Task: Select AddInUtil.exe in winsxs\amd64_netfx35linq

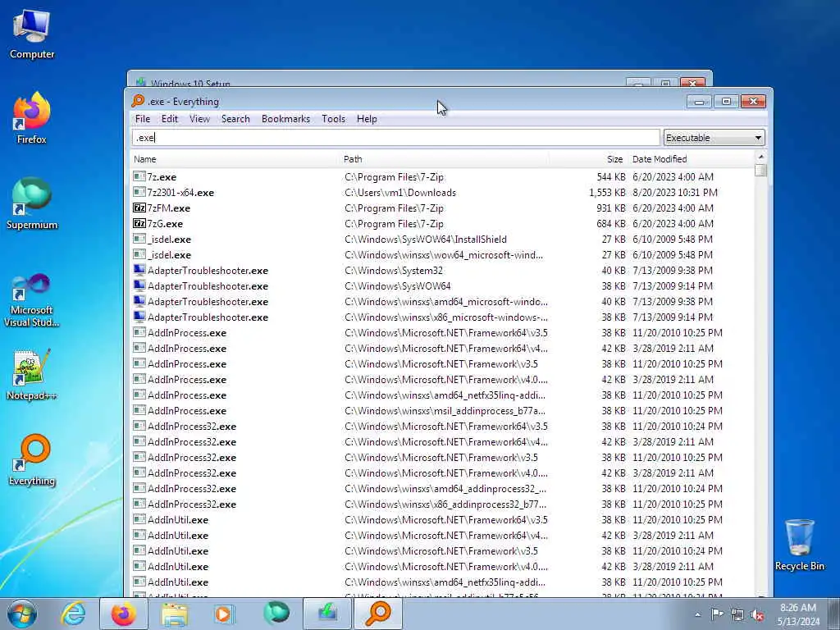Action: (x=178, y=582)
